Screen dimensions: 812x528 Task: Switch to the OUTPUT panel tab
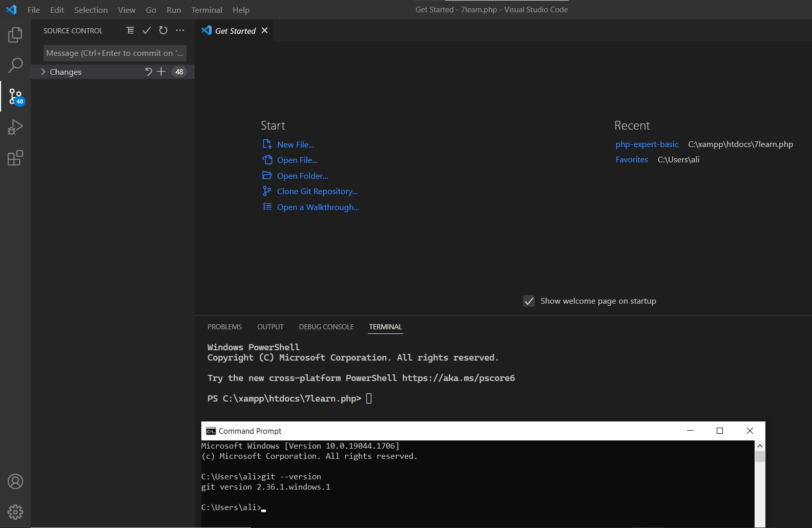[x=270, y=327]
